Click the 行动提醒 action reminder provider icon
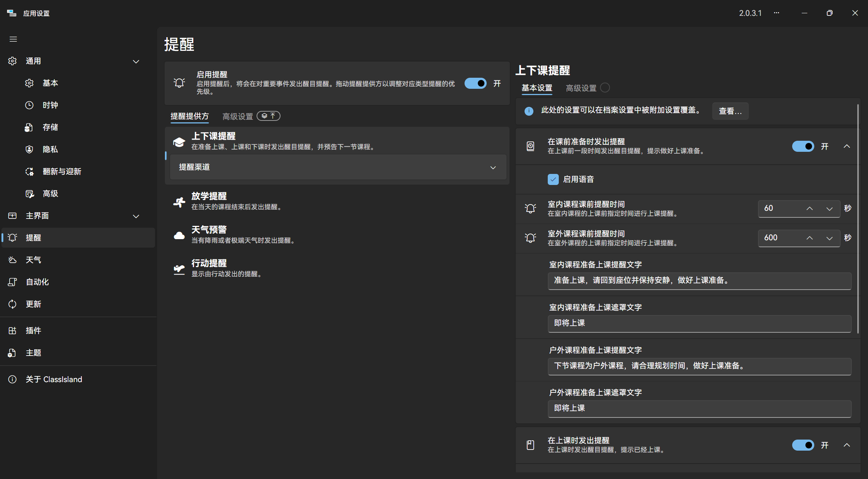 click(179, 268)
